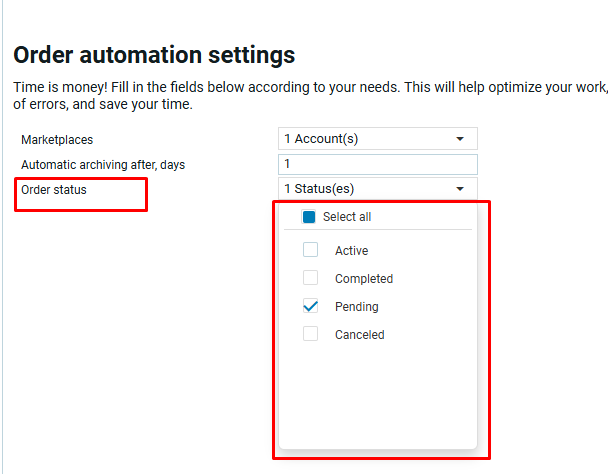Choose the 'Completed' option text in list

pos(364,279)
